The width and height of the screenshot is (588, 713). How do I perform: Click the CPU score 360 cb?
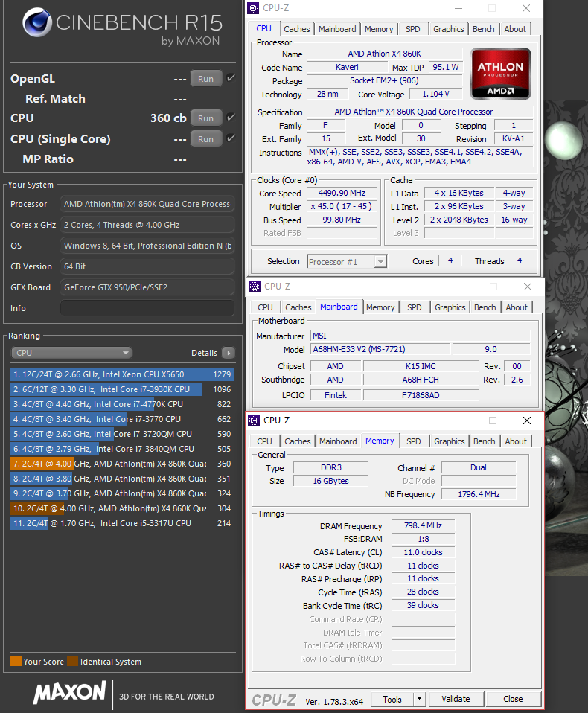168,118
